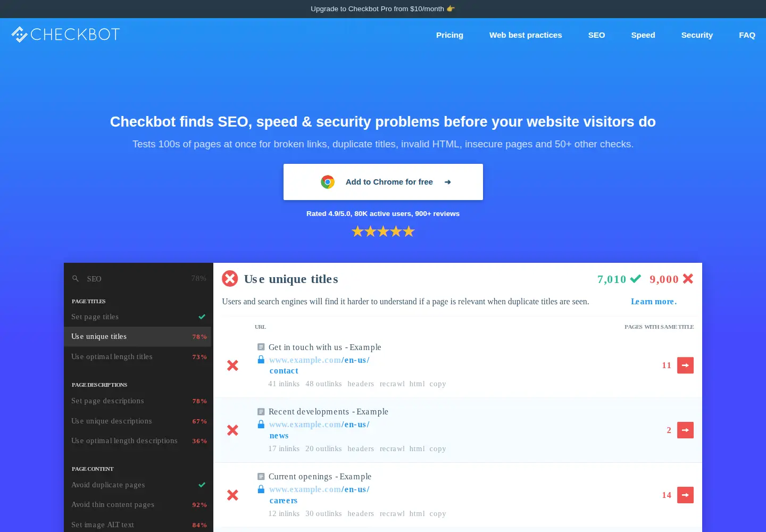Click recrawl on the news row

392,449
